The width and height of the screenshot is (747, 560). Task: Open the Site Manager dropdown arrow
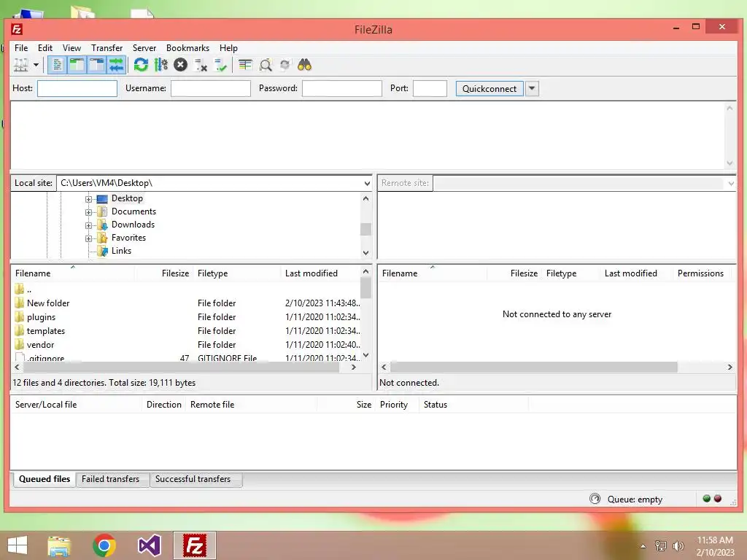(36, 65)
